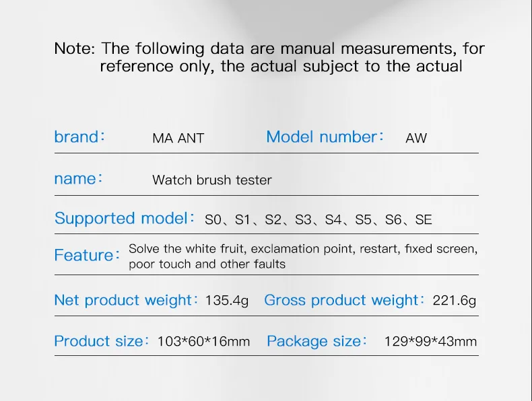Select the "Model number:" label
This screenshot has height=401, width=532.
(325, 137)
